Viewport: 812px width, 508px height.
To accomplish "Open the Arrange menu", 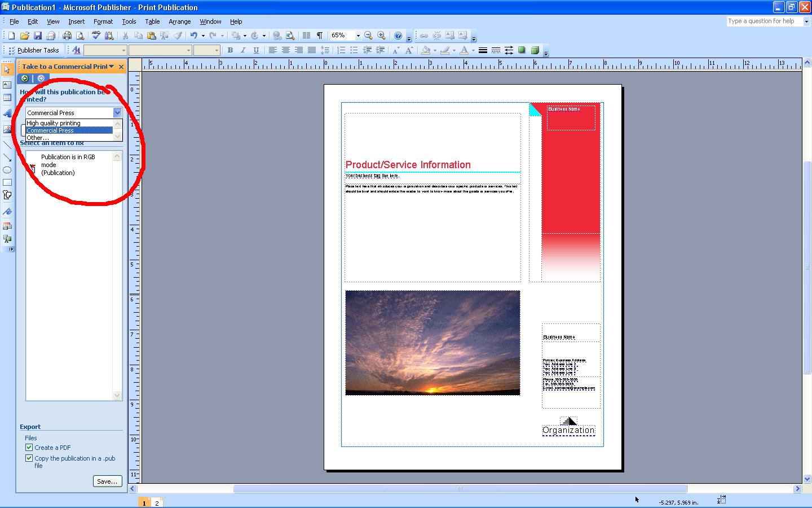I will coord(179,21).
